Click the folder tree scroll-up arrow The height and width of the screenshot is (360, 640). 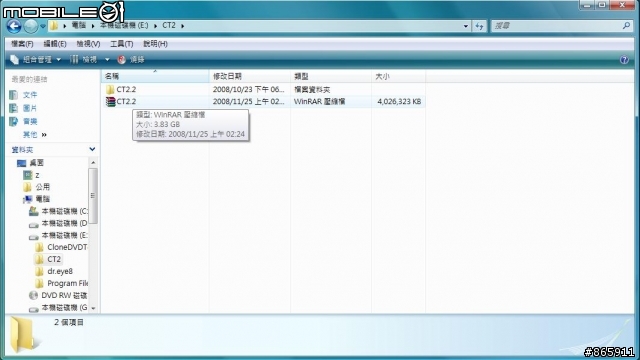pos(93,162)
